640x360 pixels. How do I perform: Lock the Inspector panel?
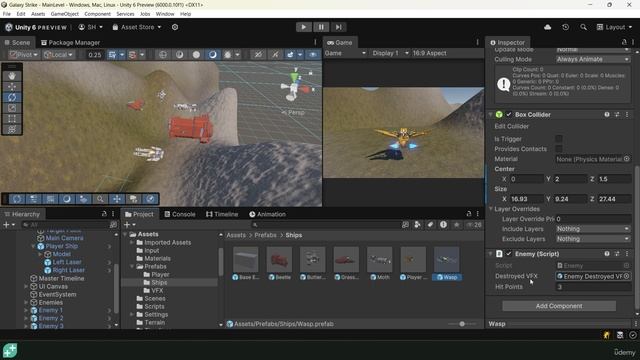point(624,42)
